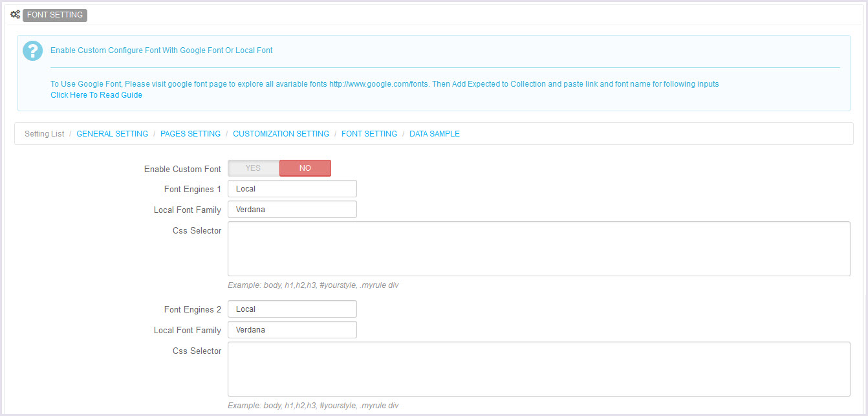Go to the GENERAL SETTING tab
Viewport: 868px width, 416px height.
coord(112,134)
